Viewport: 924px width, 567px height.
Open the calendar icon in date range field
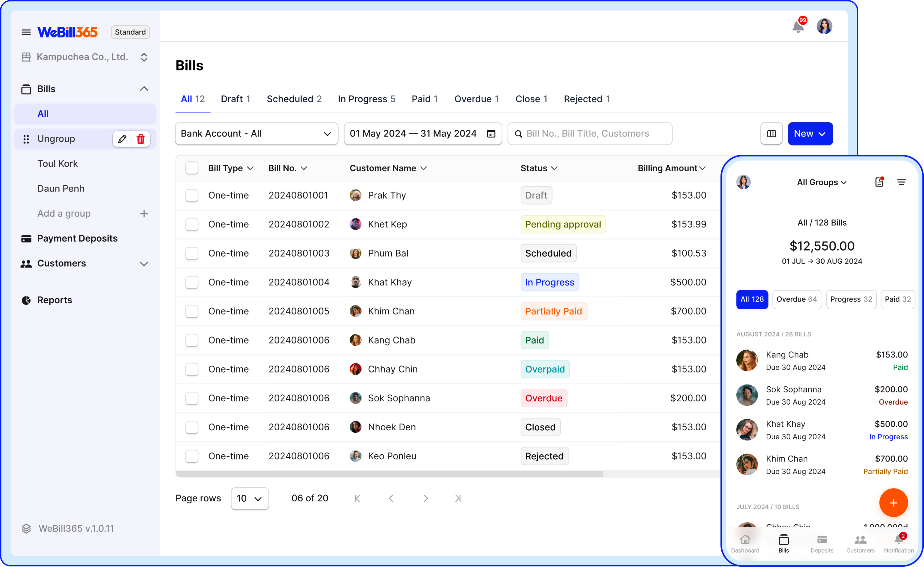click(x=491, y=134)
